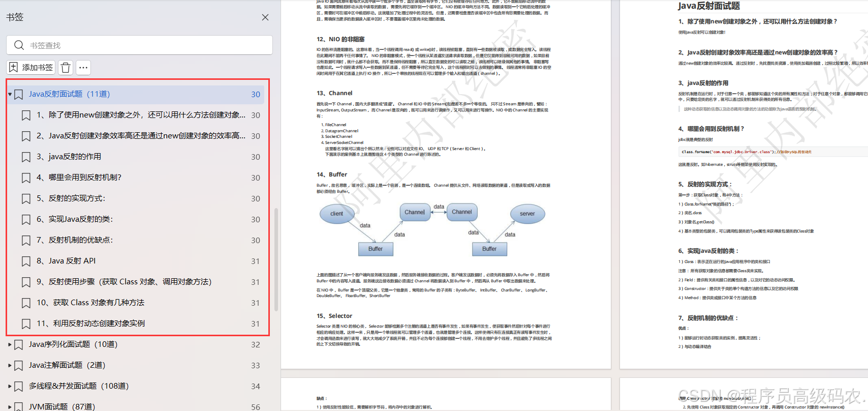Expand the Java注解面试题 (2道) section
Viewport: 868px width, 411px height.
[x=10, y=365]
